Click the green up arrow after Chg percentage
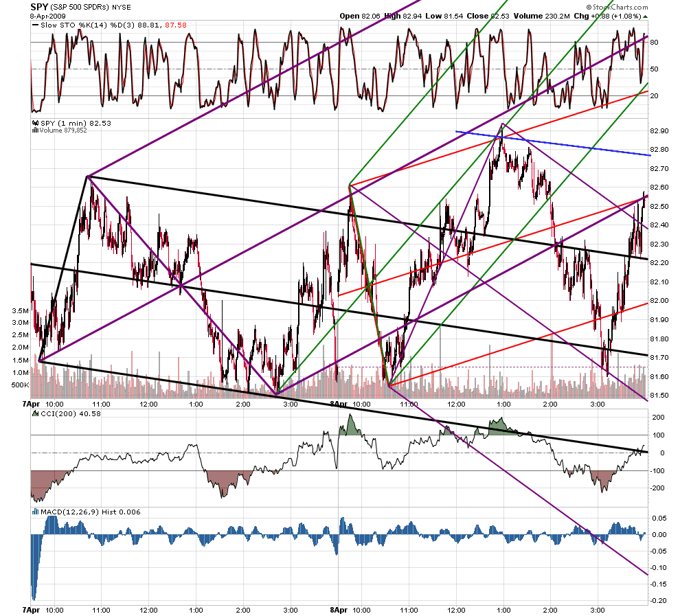 tap(645, 16)
